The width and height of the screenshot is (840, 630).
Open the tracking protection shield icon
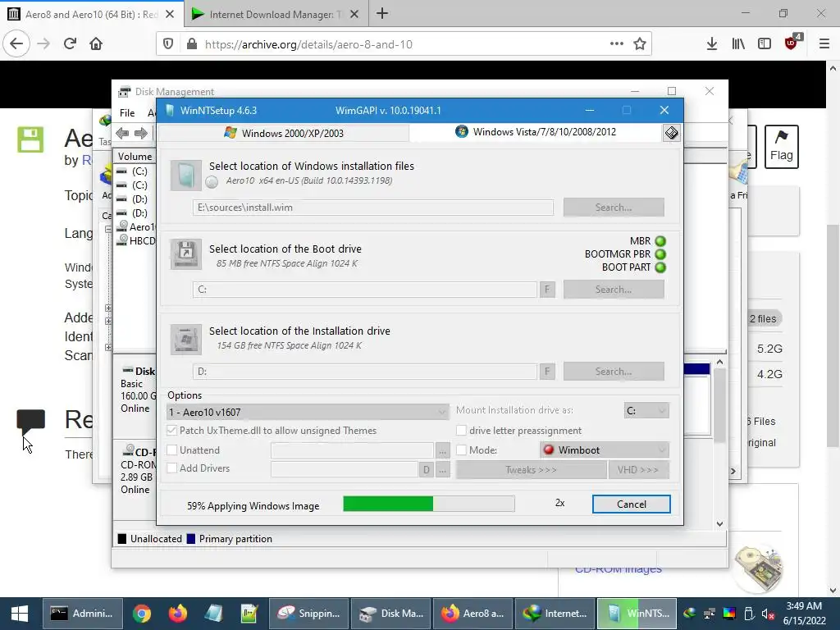tap(168, 44)
